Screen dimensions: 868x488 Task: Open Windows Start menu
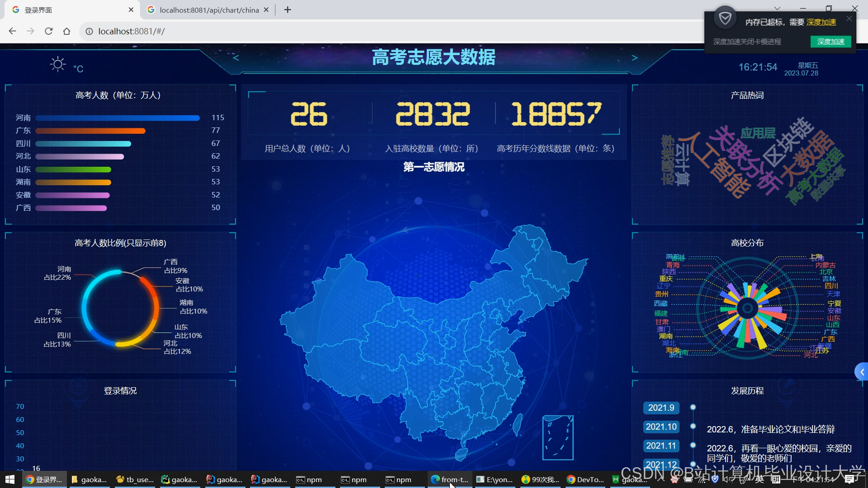coord(9,479)
